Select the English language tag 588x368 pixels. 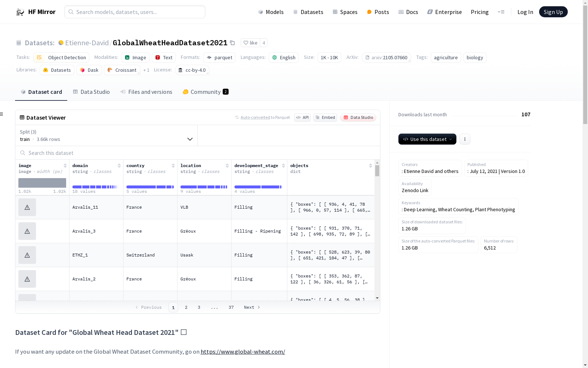click(x=284, y=57)
